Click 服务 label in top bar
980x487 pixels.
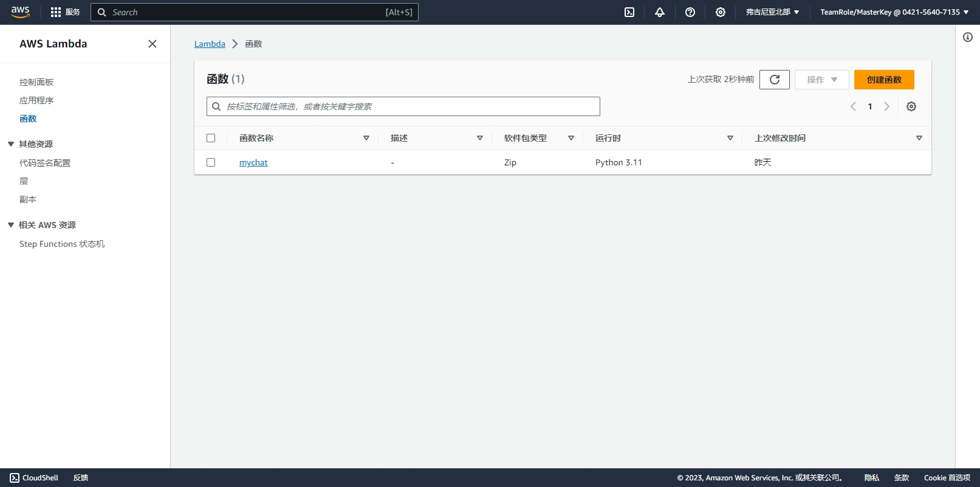(73, 12)
